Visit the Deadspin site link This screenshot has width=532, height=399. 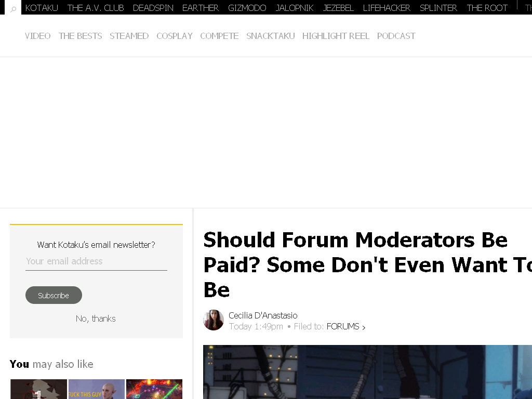point(153,8)
